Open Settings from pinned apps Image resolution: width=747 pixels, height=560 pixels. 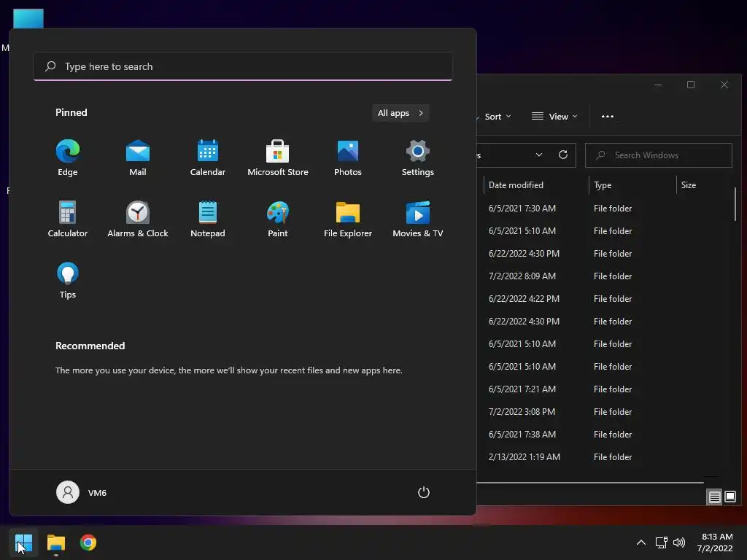418,158
